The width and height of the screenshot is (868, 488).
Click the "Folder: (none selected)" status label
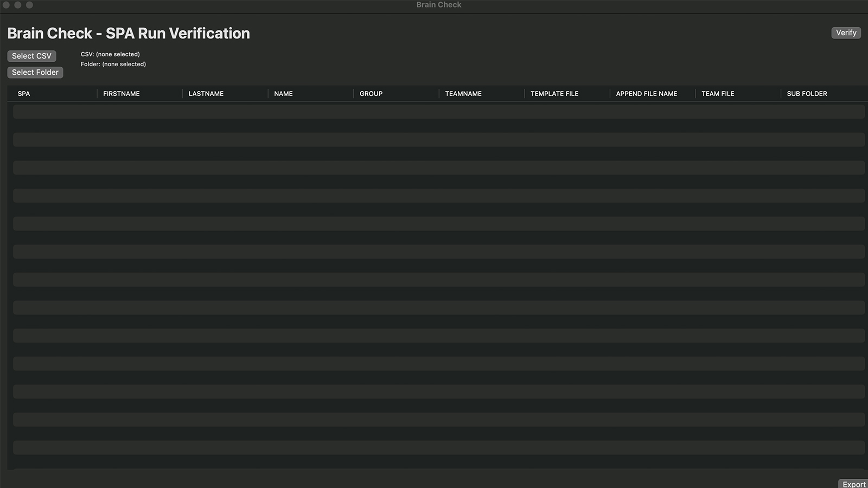113,64
